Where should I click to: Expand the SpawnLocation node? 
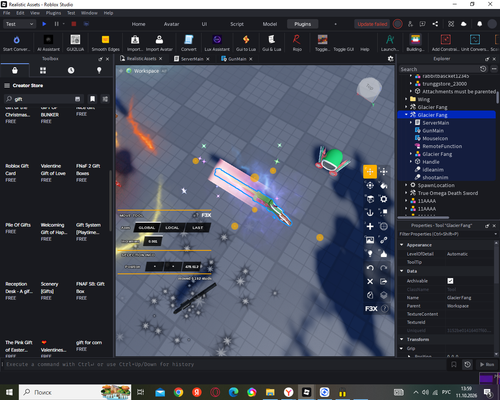[406, 185]
